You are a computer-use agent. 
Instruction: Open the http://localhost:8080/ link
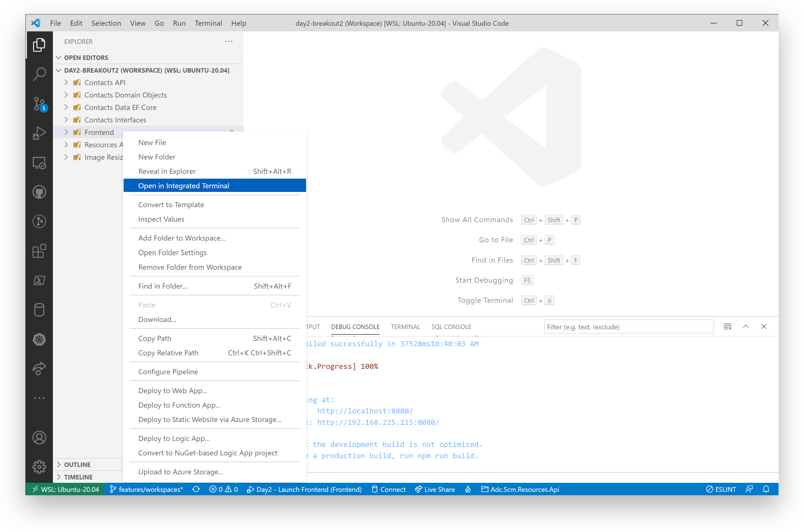click(365, 410)
